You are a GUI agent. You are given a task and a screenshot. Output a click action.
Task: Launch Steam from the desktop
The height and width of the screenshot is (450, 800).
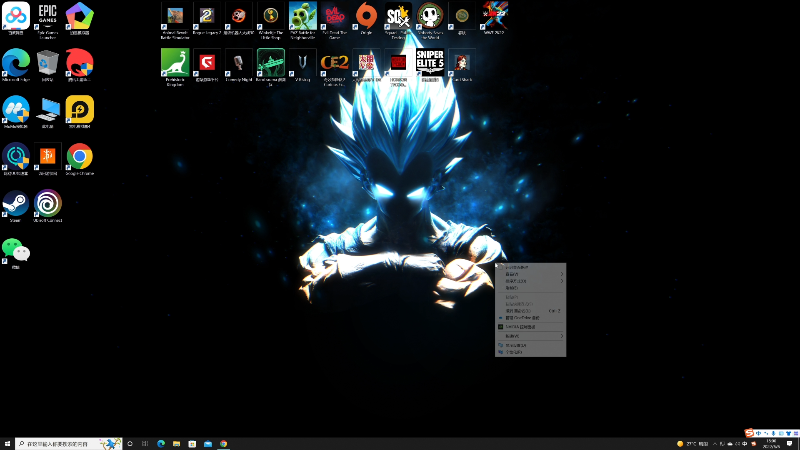pos(16,206)
